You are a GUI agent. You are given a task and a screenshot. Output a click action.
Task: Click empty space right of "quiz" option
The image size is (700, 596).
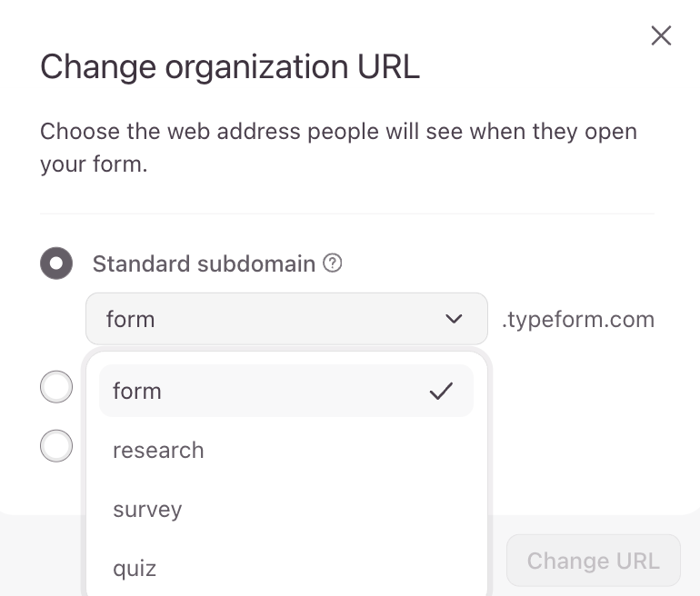[345, 569]
